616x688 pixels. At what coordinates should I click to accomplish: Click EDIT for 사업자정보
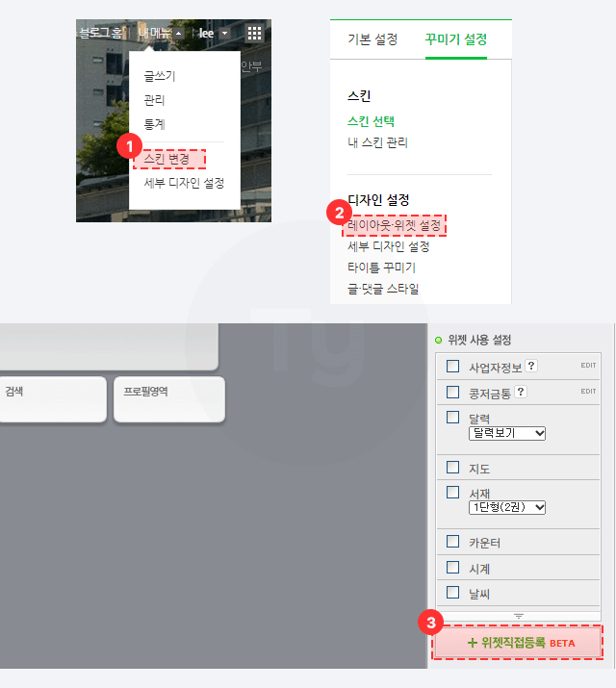[588, 365]
